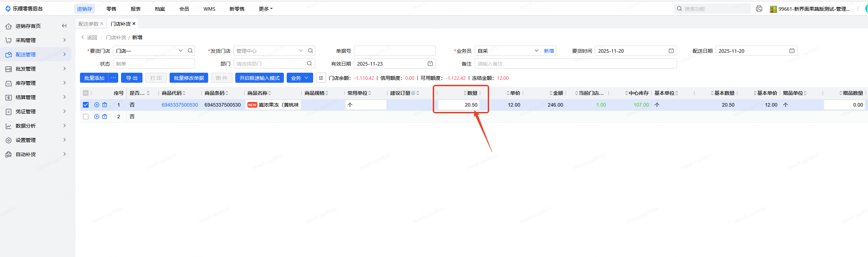This screenshot has height=257, width=868.
Task: Click the 返回 back link
Action: click(89, 37)
